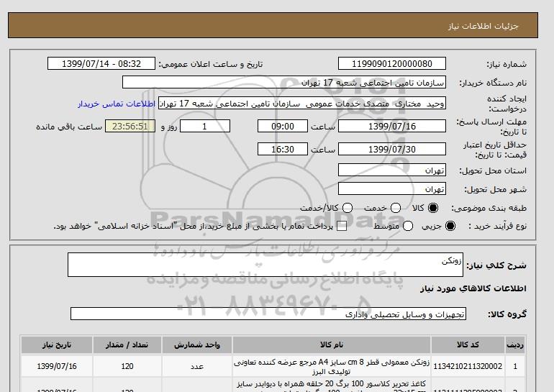Select the خدمت radio button
This screenshot has width=554, height=392.
point(396,208)
